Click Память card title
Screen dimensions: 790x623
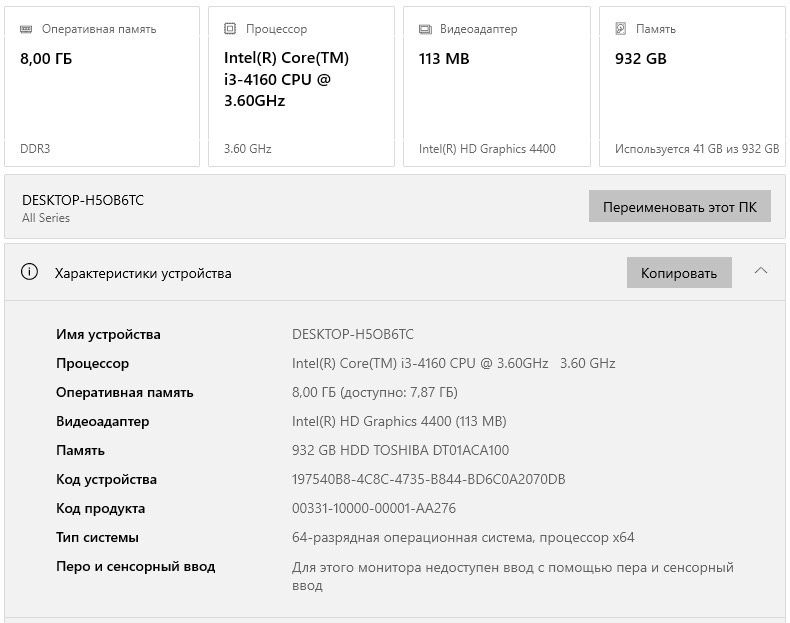(x=655, y=29)
